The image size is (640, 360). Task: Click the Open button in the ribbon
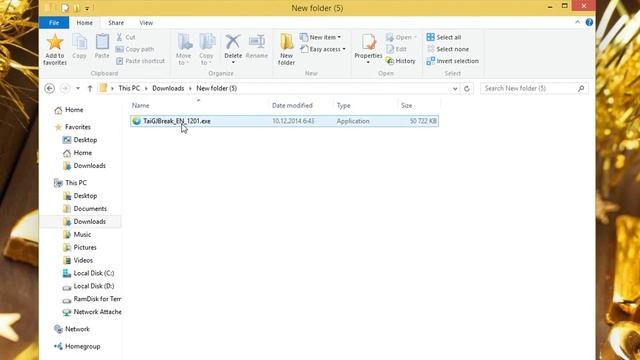401,37
